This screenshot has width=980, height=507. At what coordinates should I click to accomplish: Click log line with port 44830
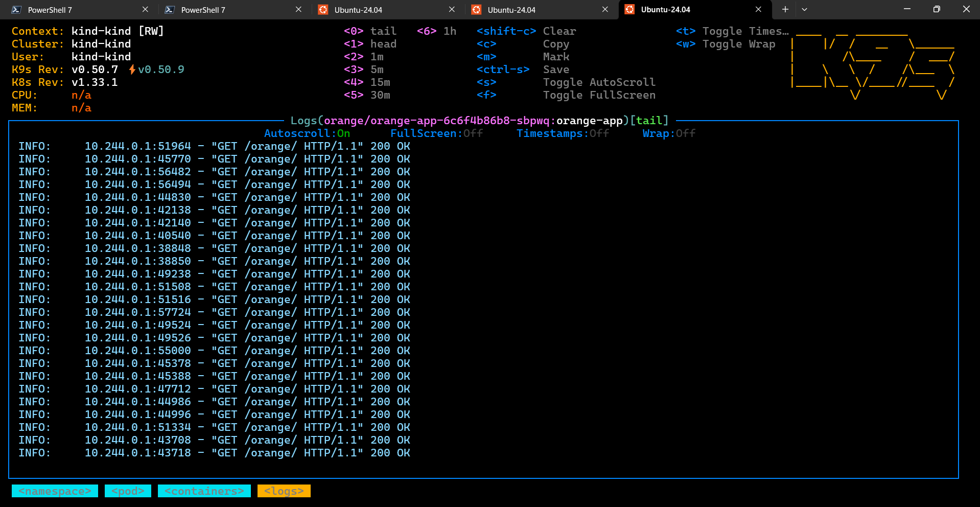click(x=214, y=197)
